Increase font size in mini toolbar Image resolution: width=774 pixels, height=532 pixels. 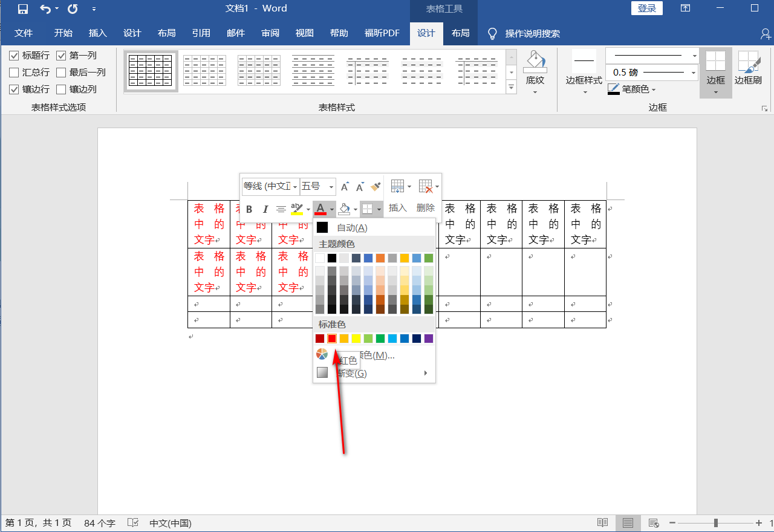[345, 186]
